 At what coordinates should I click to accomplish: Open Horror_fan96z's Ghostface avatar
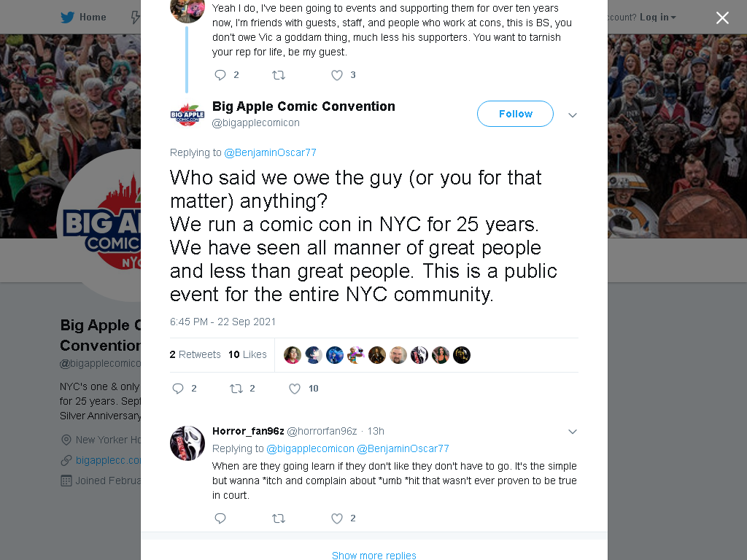(187, 443)
